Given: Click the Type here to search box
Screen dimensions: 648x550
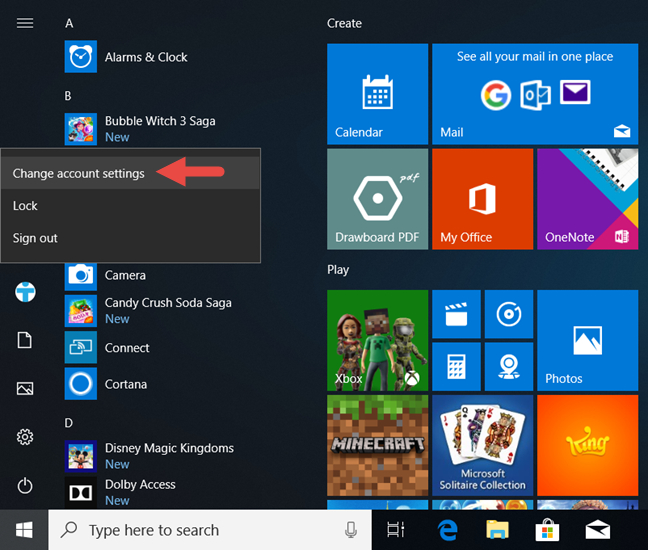Looking at the screenshot, I should 210,530.
